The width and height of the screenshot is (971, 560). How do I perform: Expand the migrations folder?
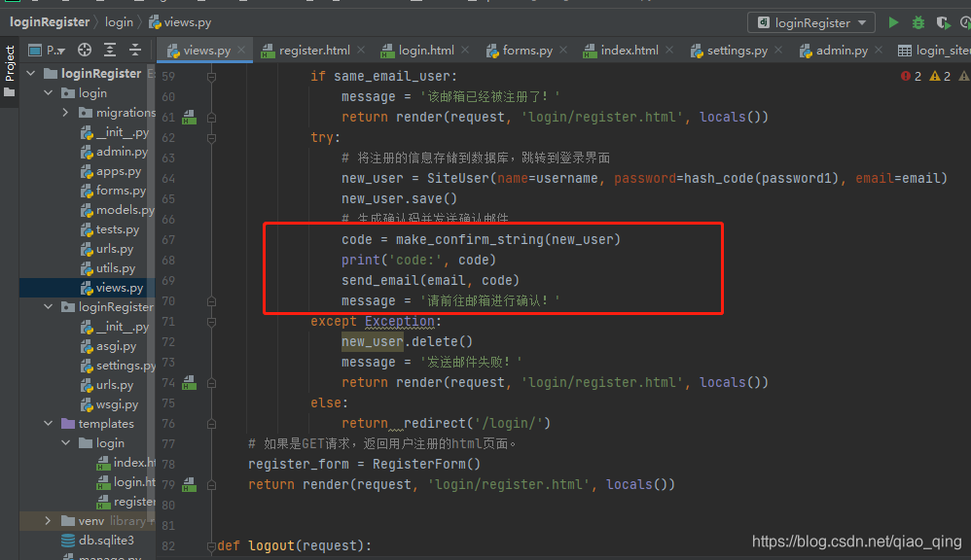pos(65,113)
